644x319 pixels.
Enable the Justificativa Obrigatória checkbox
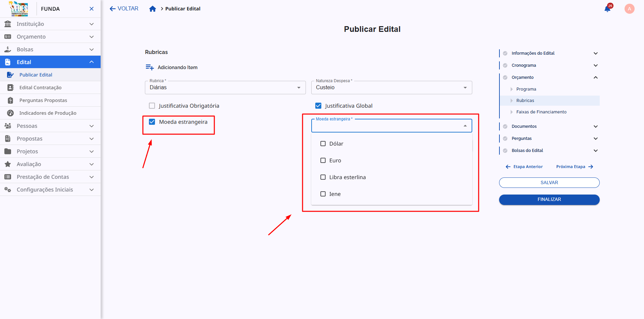point(152,105)
